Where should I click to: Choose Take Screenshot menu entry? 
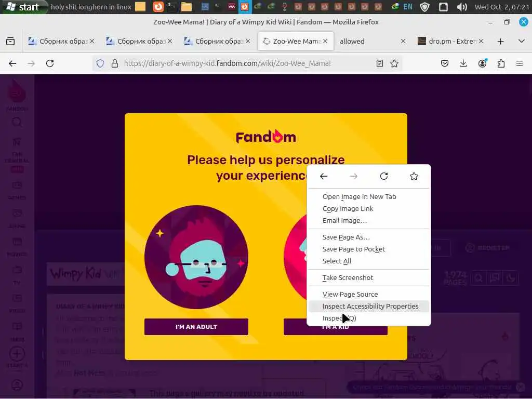tap(369, 277)
